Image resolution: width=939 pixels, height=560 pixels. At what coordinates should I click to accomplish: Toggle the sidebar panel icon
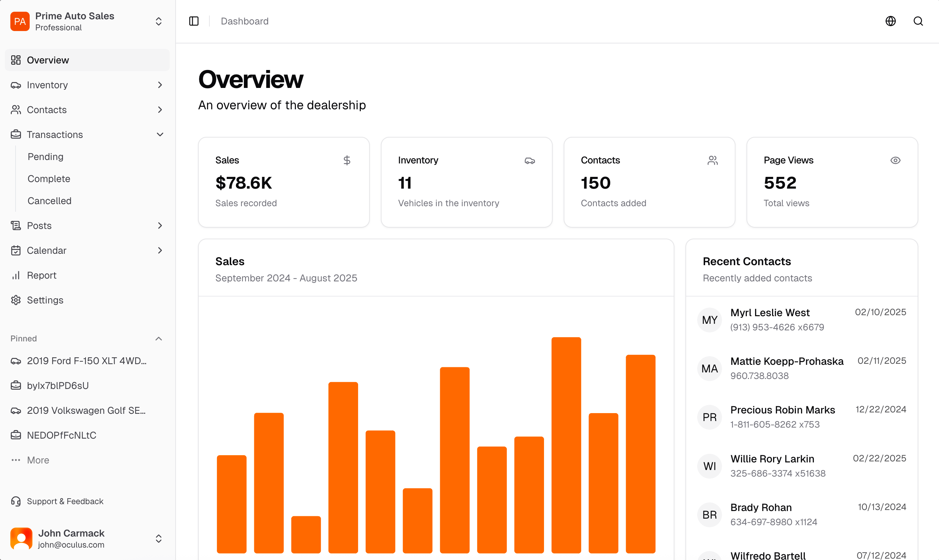point(194,21)
